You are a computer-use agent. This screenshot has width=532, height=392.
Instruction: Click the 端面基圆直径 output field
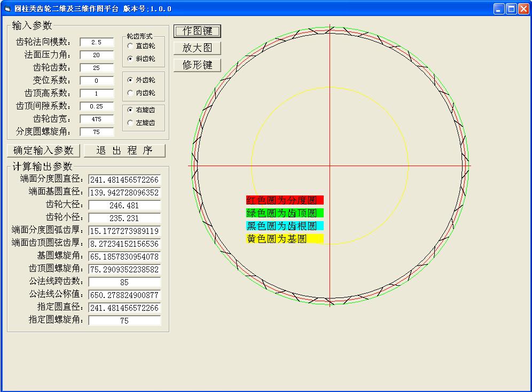[x=124, y=193]
